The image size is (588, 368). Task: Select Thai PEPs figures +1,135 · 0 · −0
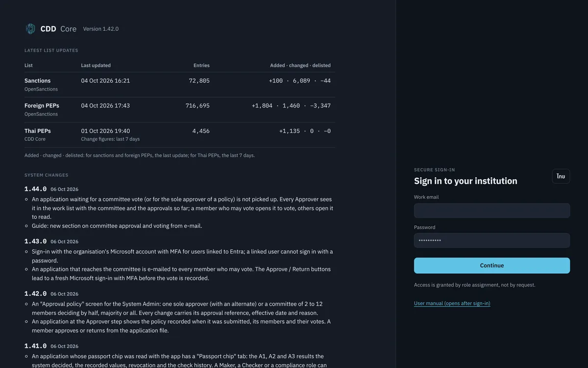point(305,131)
